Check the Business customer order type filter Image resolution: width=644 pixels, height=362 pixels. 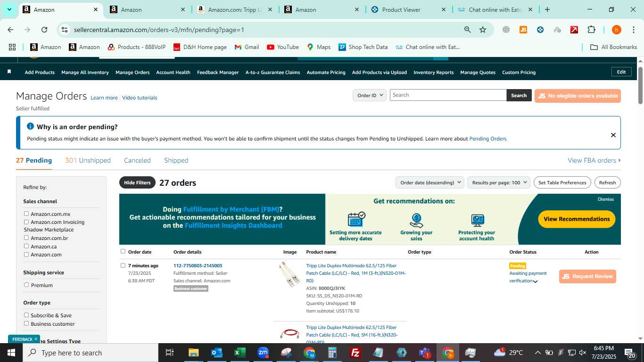pos(26,323)
